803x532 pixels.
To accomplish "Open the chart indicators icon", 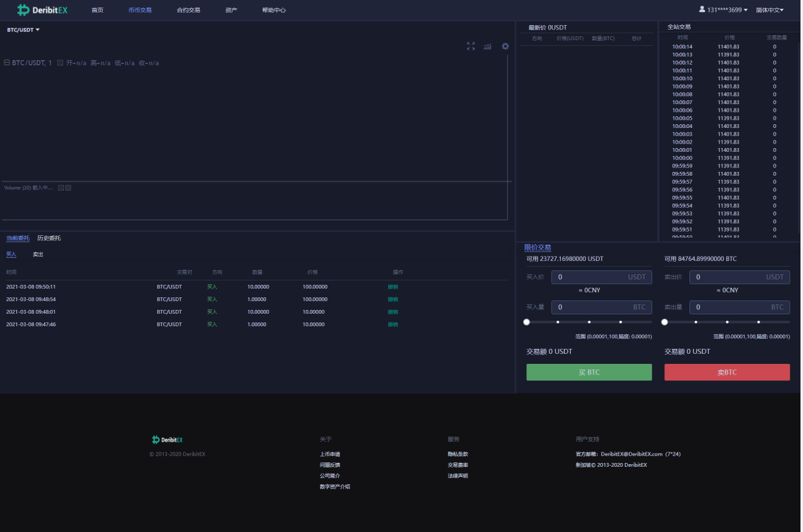I will [x=487, y=46].
